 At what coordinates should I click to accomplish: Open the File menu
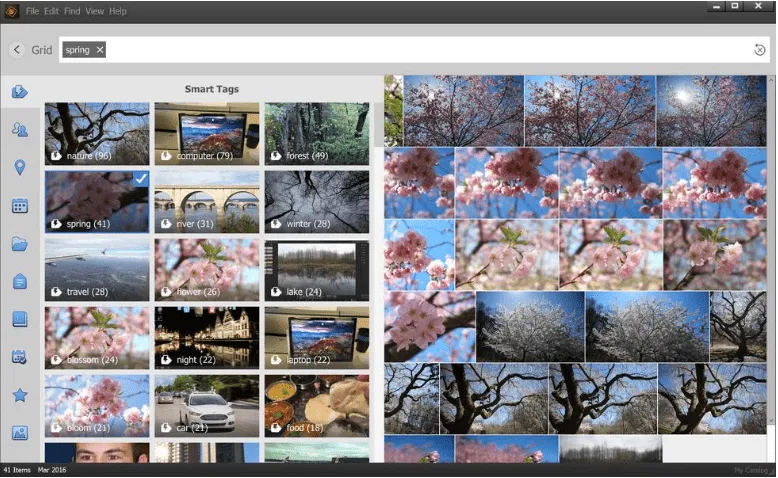[33, 11]
